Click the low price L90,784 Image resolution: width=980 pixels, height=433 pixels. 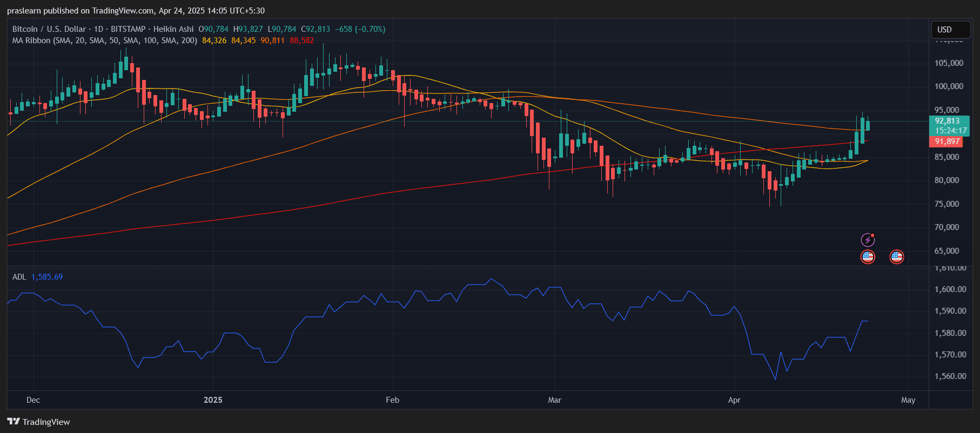[x=282, y=29]
